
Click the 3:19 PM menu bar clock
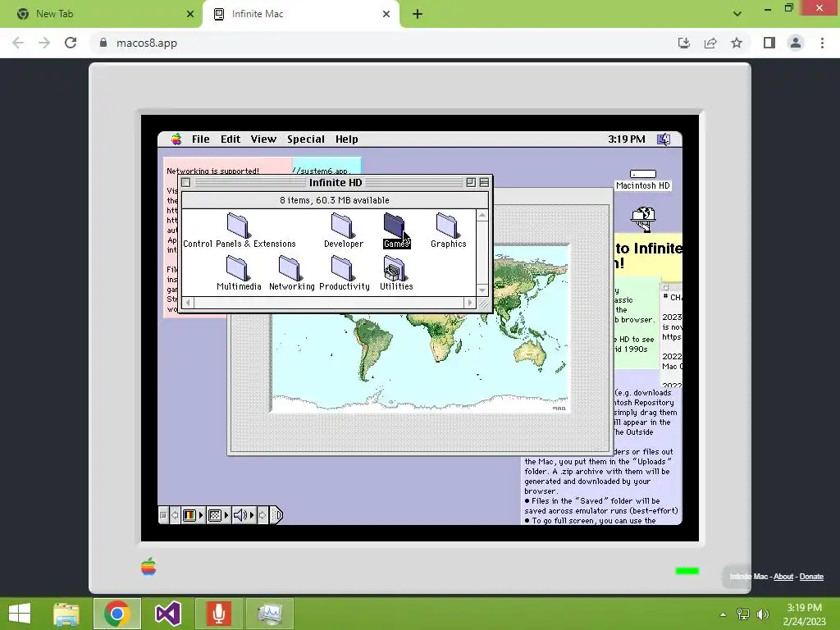pyautogui.click(x=626, y=139)
